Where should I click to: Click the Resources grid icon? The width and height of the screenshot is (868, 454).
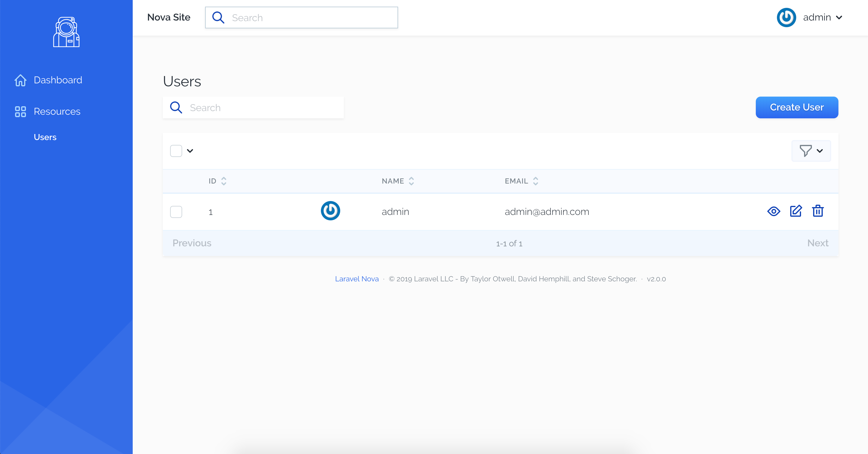click(20, 112)
